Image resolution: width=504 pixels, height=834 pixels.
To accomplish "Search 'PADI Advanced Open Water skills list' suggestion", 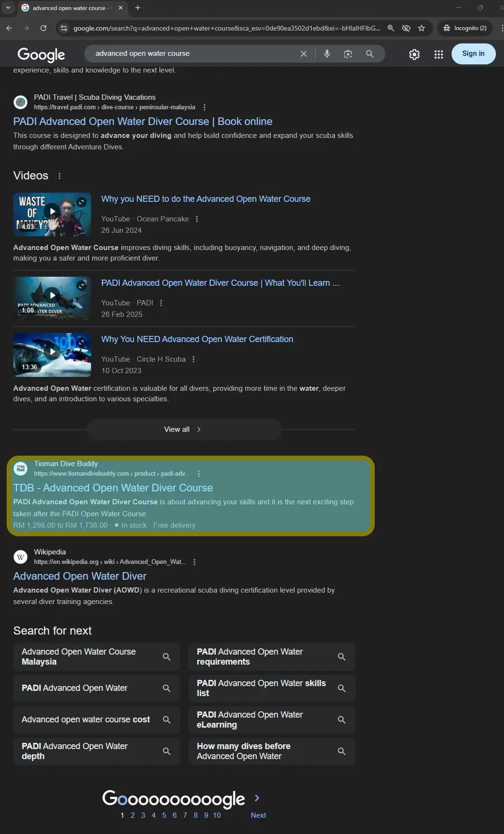I will [x=272, y=688].
